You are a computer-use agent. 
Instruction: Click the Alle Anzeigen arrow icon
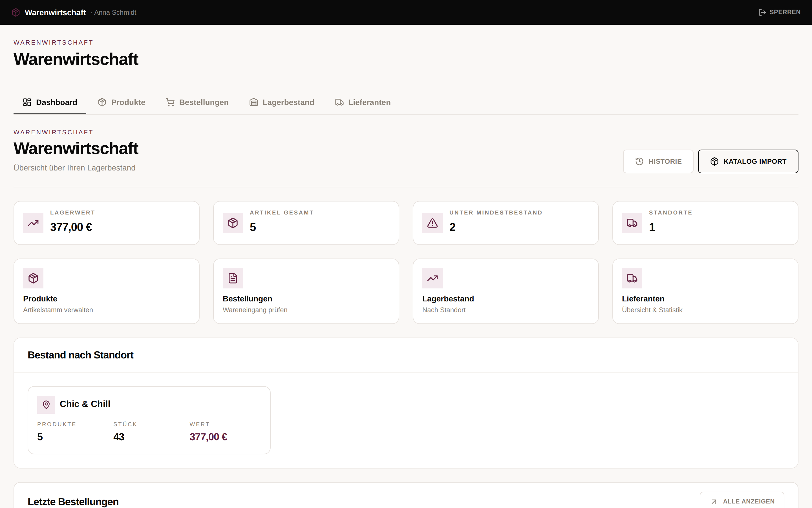tap(714, 502)
